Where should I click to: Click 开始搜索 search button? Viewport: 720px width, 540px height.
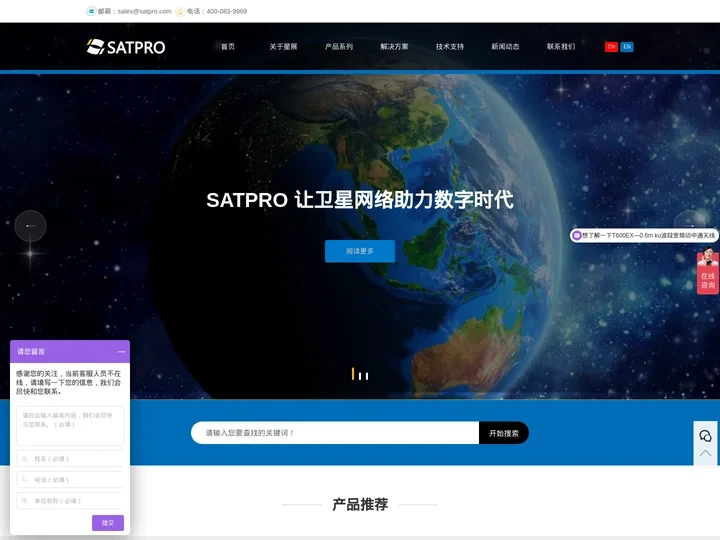click(x=504, y=433)
